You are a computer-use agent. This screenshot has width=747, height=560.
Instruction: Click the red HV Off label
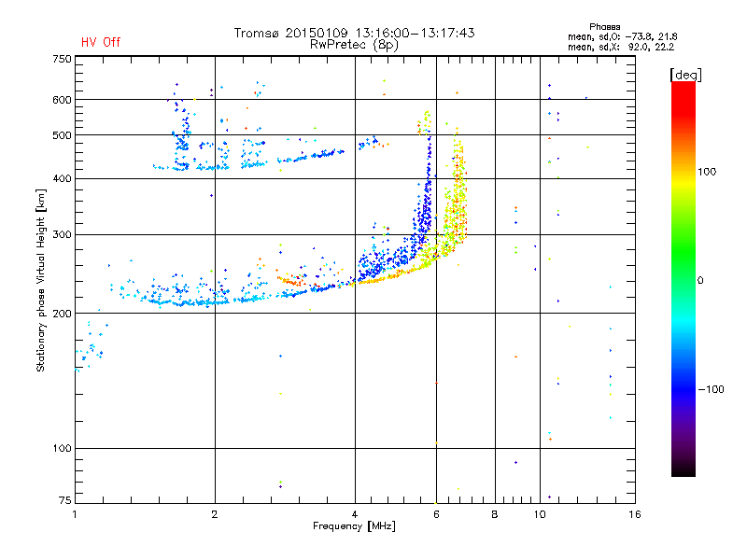pyautogui.click(x=100, y=42)
